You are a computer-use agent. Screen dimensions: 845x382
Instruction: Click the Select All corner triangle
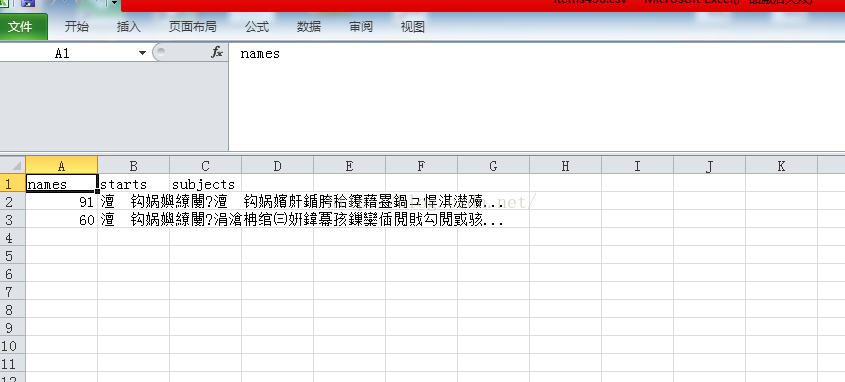[13, 165]
